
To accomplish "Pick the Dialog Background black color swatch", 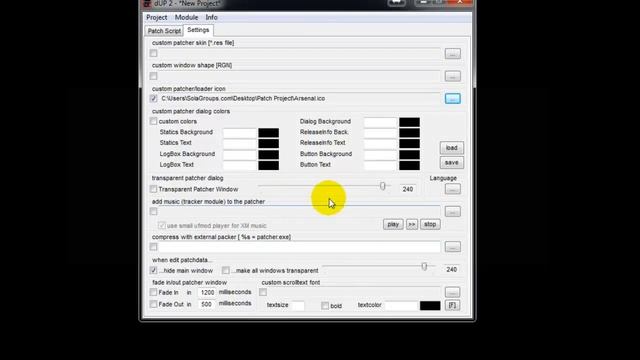I will pos(409,122).
